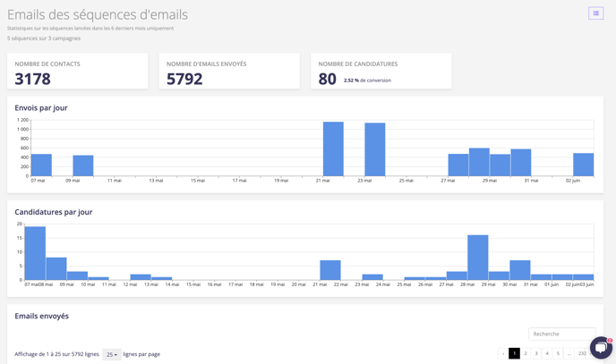
Task: Jump to page 4 in pagination
Action: click(x=547, y=353)
